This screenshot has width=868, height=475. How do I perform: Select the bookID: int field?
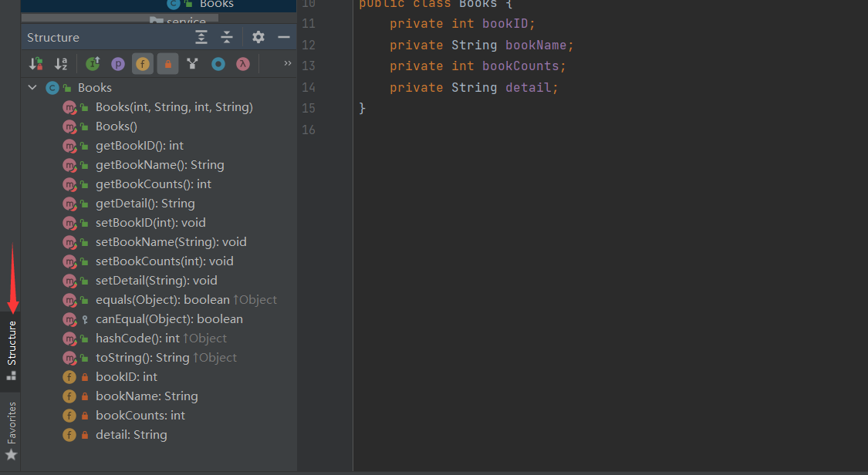tap(127, 377)
